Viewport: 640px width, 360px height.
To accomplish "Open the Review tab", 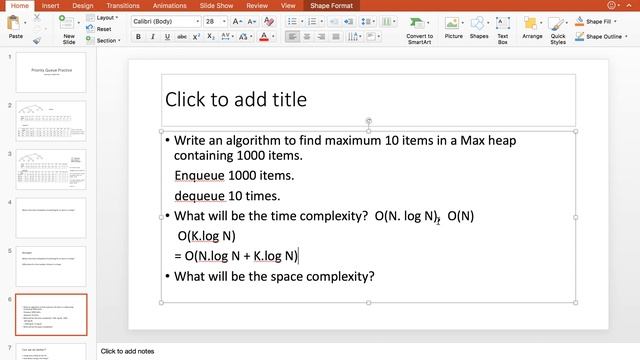I will pos(257,6).
